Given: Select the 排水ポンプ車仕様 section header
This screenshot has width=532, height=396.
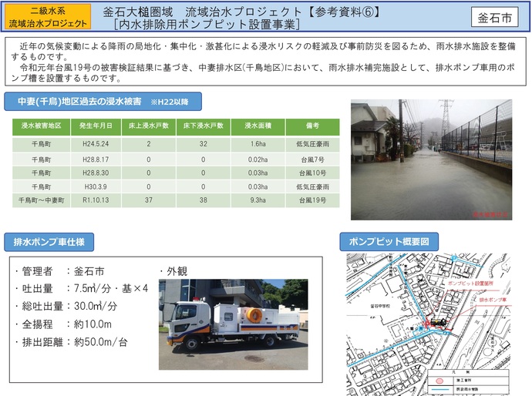Looking at the screenshot, I should click(x=49, y=241).
